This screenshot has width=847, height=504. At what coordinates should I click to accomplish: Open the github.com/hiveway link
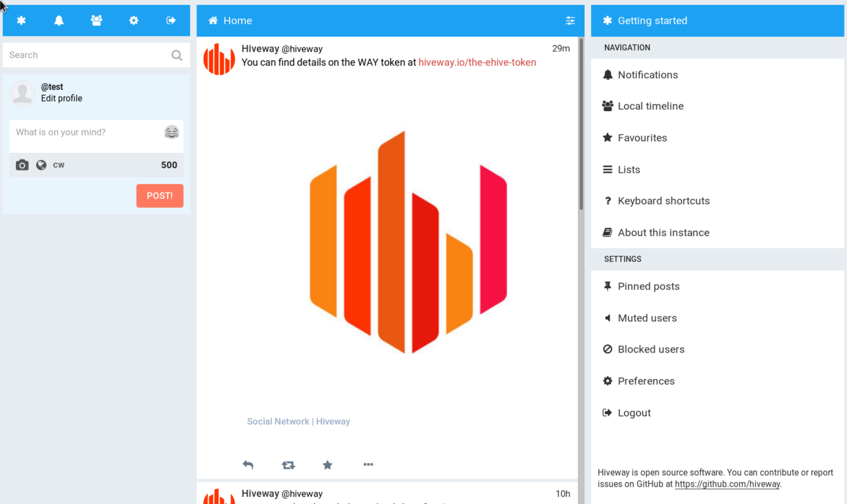click(x=727, y=484)
